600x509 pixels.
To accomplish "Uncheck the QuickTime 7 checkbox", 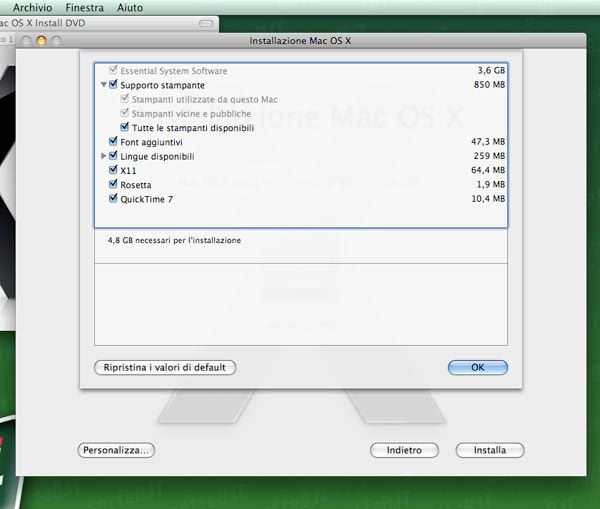I will tap(113, 199).
